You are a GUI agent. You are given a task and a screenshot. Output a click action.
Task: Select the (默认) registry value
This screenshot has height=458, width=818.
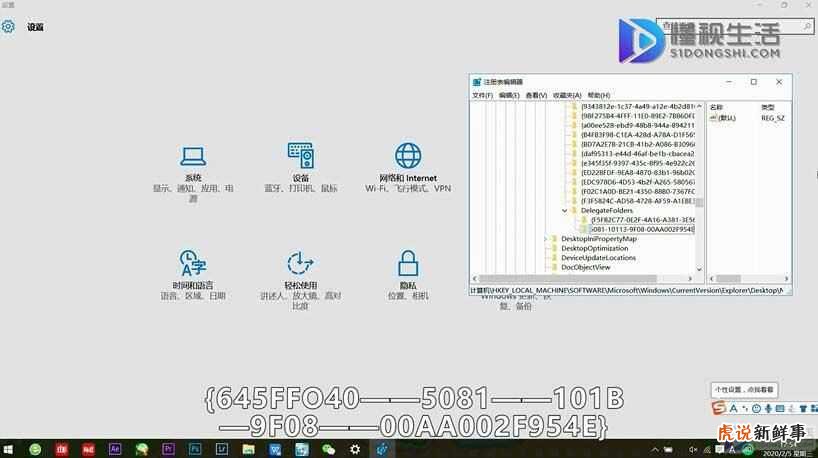click(723, 118)
